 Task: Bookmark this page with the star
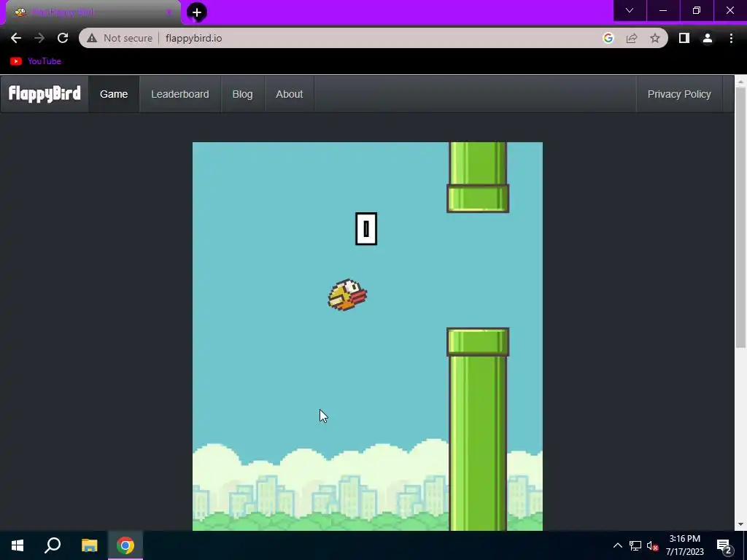(x=655, y=38)
